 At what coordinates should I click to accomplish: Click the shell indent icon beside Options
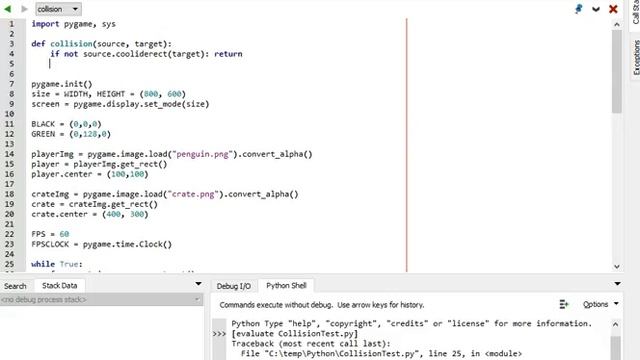tap(564, 304)
